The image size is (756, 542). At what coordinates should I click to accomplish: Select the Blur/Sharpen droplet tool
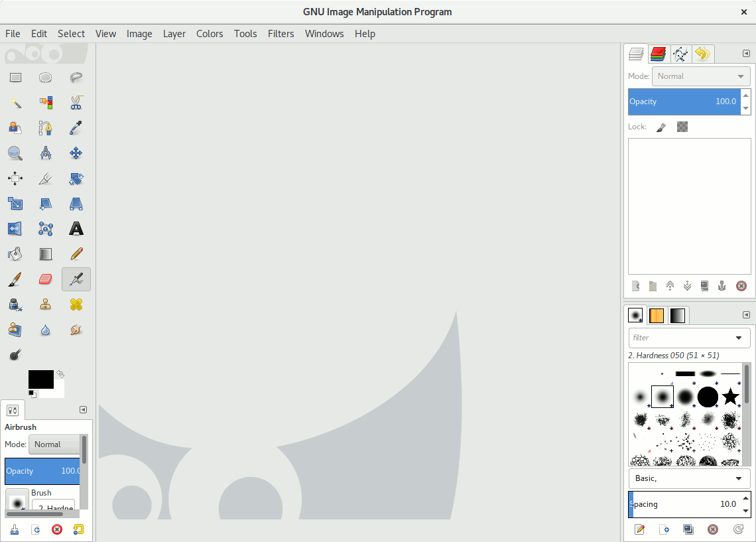click(x=45, y=330)
